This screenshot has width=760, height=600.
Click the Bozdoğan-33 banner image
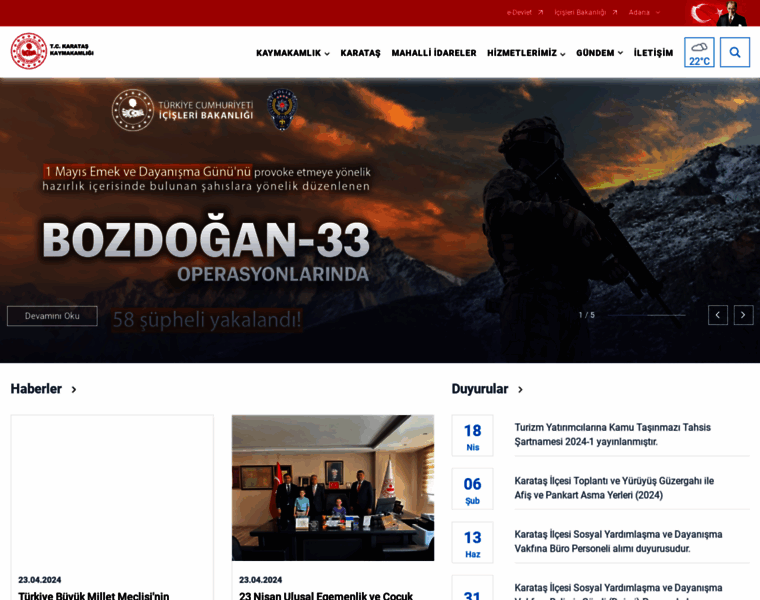point(380,220)
